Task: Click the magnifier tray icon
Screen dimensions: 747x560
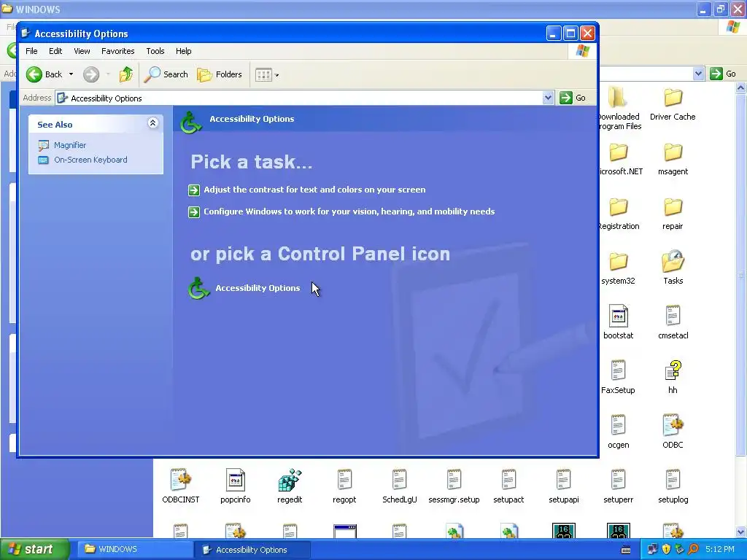Action: [x=693, y=550]
